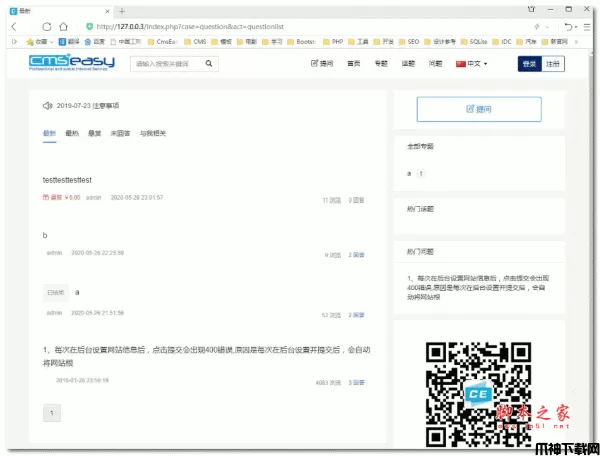Open the question titled b
This screenshot has width=600, height=456.
[45, 235]
